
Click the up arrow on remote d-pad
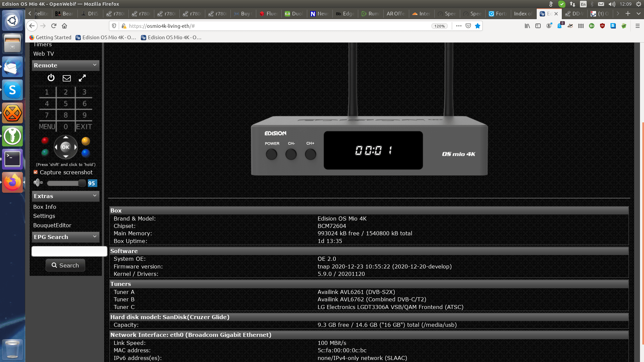pyautogui.click(x=66, y=137)
